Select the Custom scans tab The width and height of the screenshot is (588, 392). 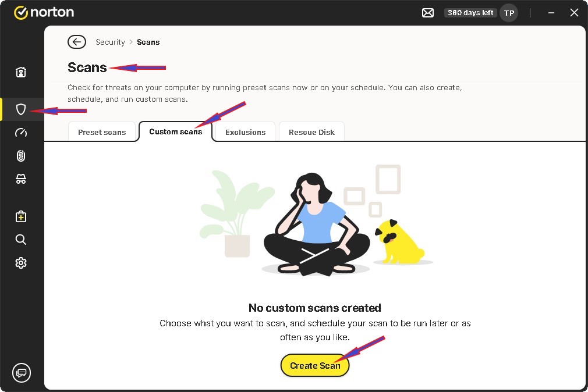tap(175, 132)
